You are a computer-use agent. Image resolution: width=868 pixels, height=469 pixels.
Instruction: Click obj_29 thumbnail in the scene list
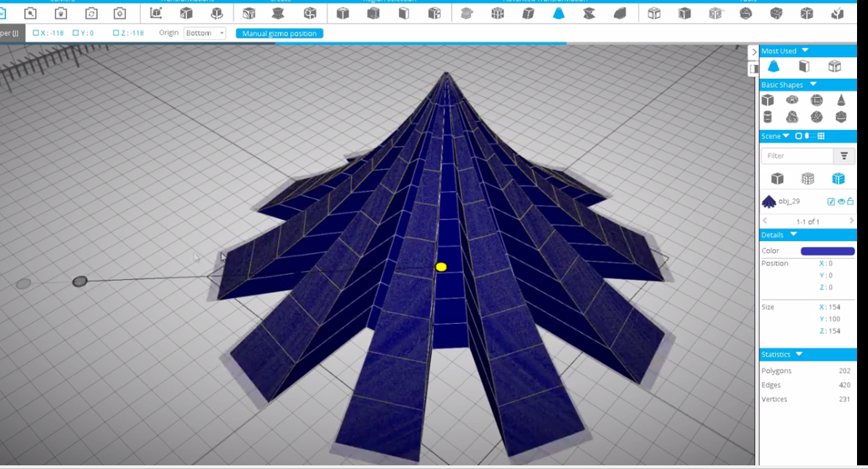[769, 202]
